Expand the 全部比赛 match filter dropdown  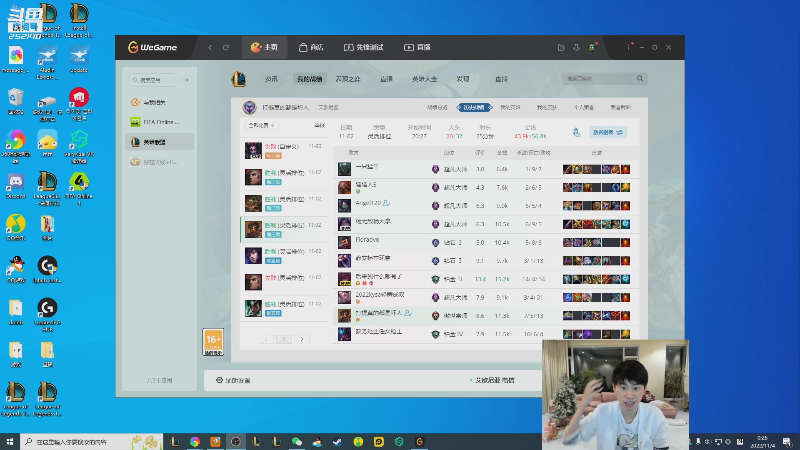click(262, 126)
